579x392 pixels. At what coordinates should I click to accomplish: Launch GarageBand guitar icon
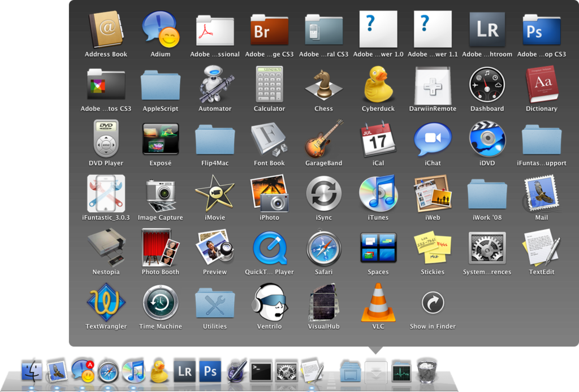(x=324, y=138)
